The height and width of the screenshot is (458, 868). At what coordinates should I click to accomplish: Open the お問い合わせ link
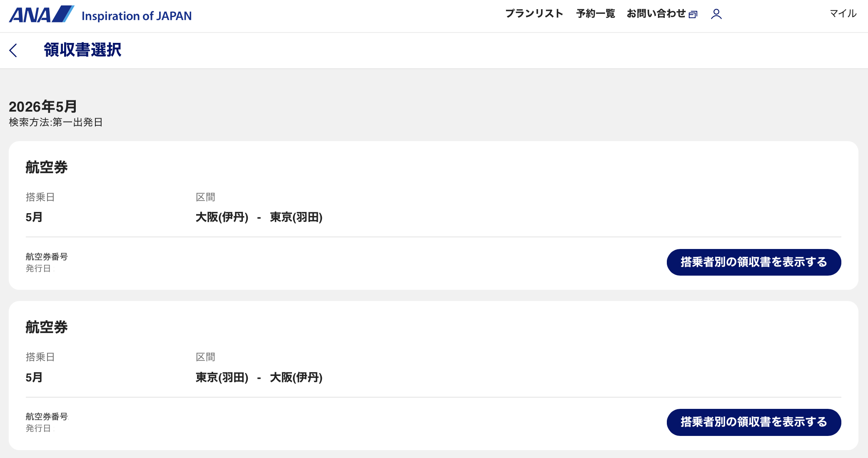click(656, 14)
